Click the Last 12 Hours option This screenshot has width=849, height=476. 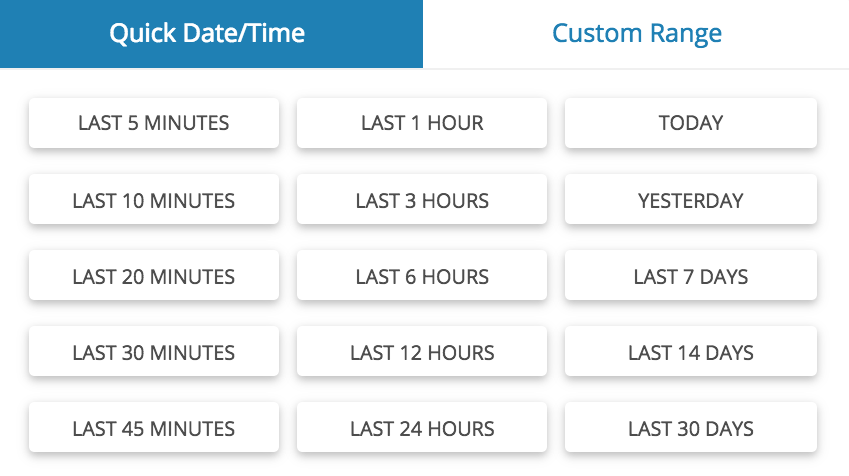coord(422,351)
